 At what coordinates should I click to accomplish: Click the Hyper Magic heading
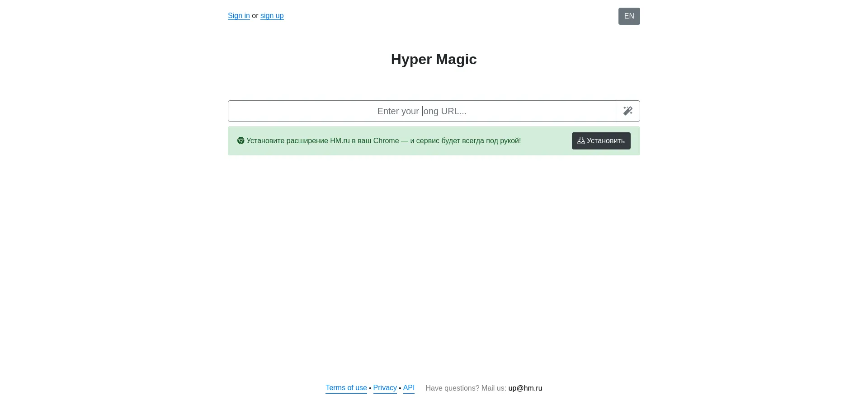pyautogui.click(x=434, y=59)
